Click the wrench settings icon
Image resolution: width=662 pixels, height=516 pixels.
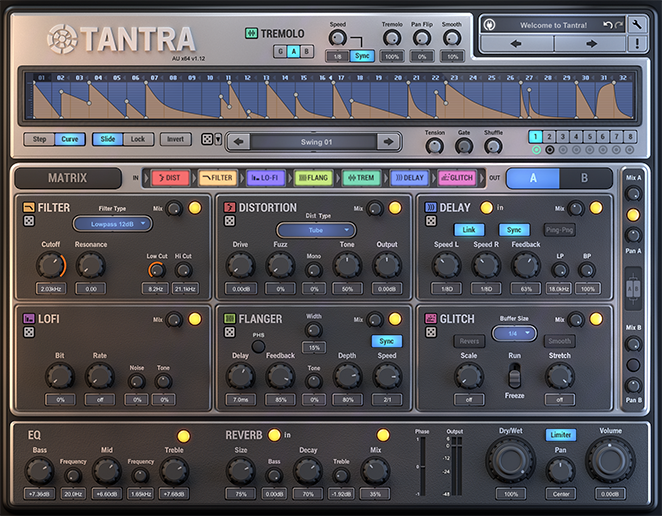click(636, 23)
